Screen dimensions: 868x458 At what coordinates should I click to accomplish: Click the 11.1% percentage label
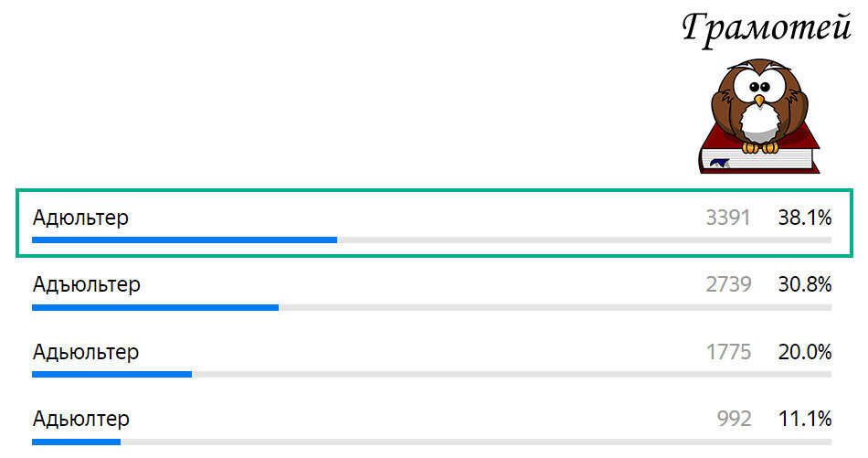(x=804, y=419)
